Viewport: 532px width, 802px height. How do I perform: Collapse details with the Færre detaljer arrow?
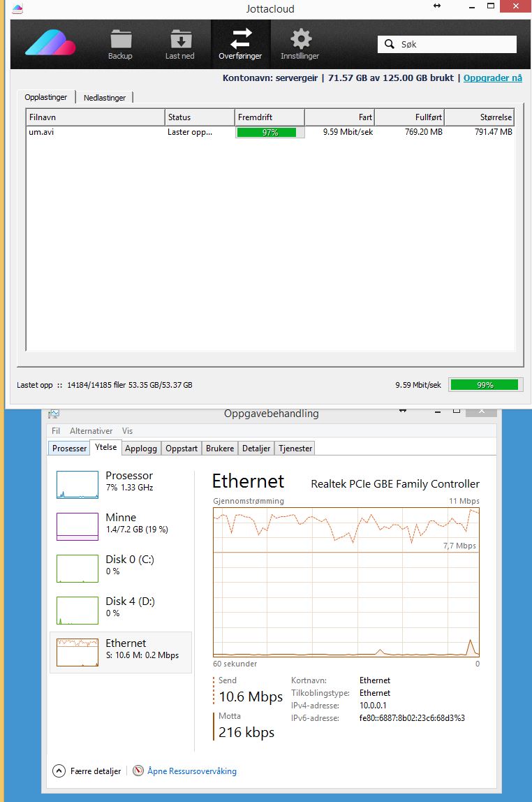59,771
